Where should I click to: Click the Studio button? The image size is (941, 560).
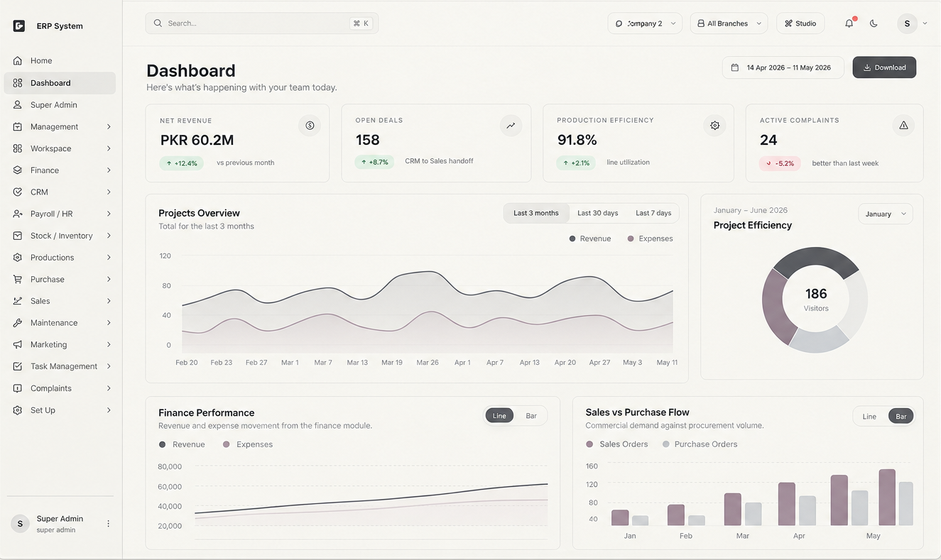pyautogui.click(x=800, y=23)
